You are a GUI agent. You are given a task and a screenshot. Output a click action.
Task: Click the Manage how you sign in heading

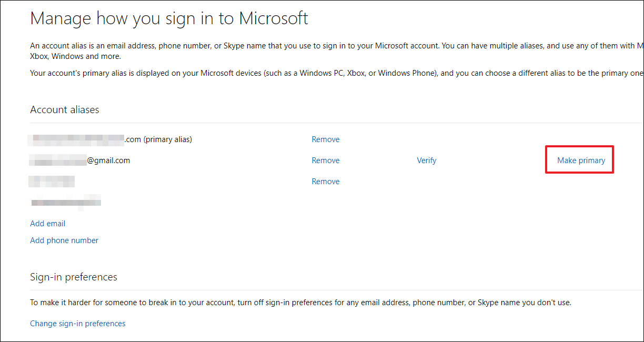tap(169, 18)
